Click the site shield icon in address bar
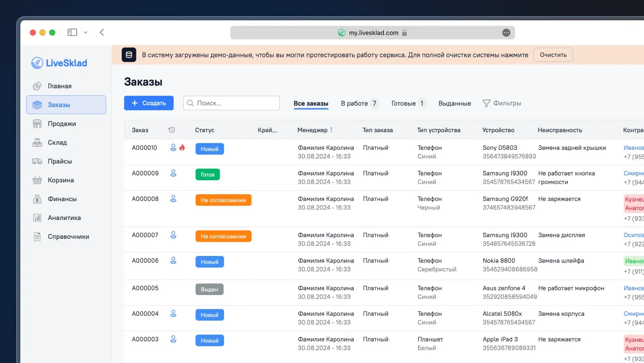Screen dimensions: 644x363 coord(342,33)
